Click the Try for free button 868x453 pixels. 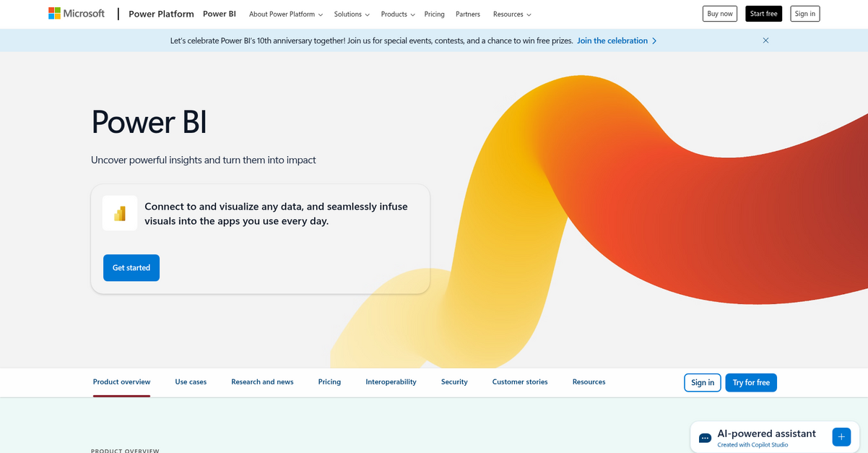[x=751, y=383]
